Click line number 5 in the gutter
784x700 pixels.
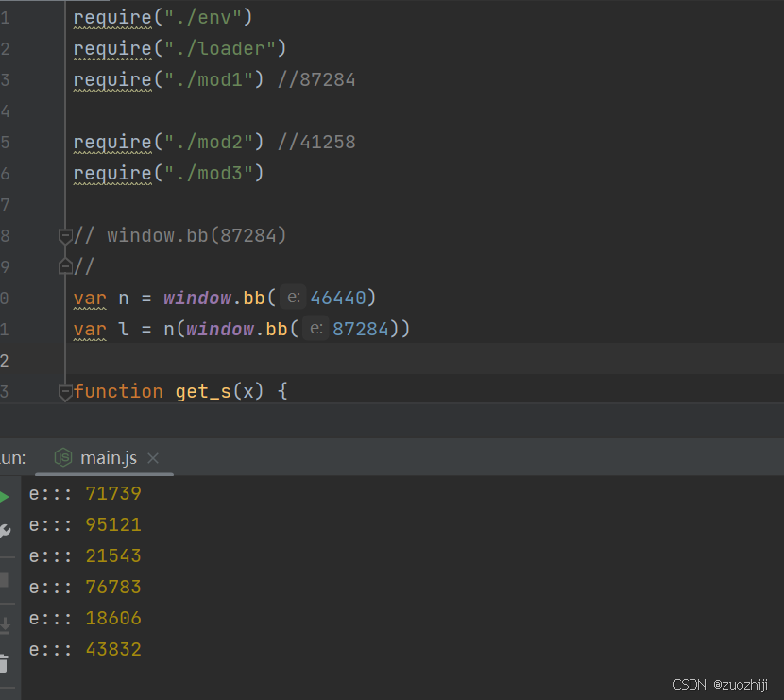tap(6, 142)
